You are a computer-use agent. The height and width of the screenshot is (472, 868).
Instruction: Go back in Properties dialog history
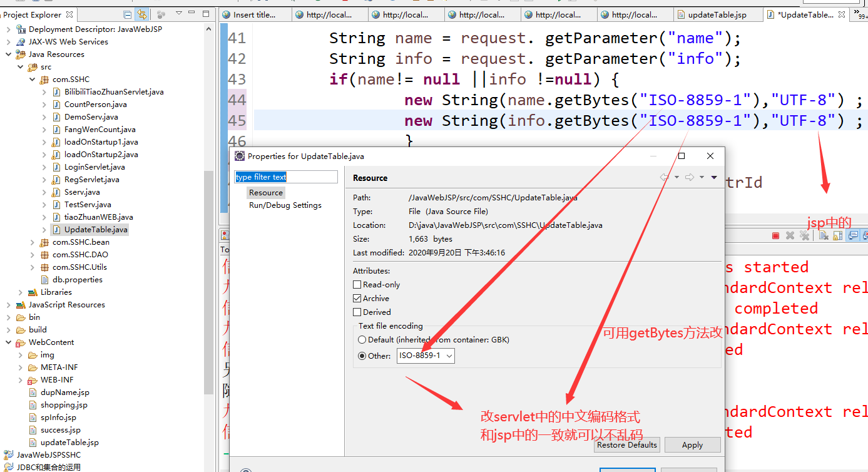(664, 178)
